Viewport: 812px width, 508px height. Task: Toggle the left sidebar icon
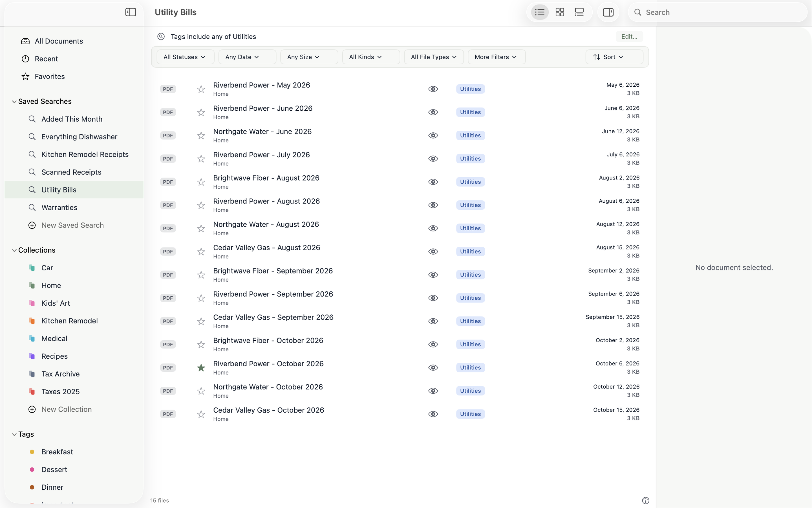coord(131,12)
